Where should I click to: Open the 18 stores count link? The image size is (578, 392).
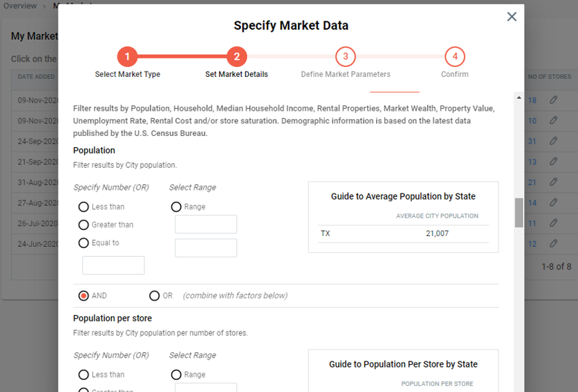(x=532, y=100)
